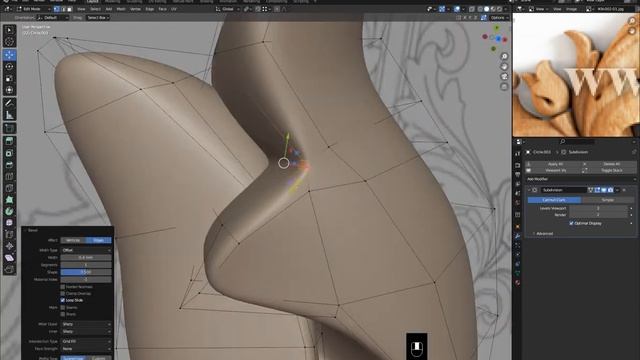Click the pan view hand gizmo
Image resolution: width=640 pixels, height=360 pixels.
pyautogui.click(x=504, y=67)
